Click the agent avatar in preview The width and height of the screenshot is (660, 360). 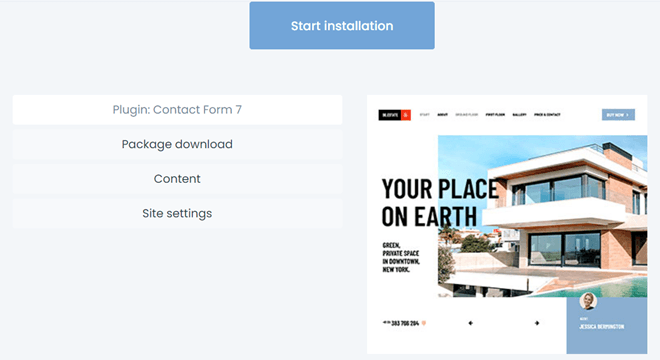click(x=588, y=301)
